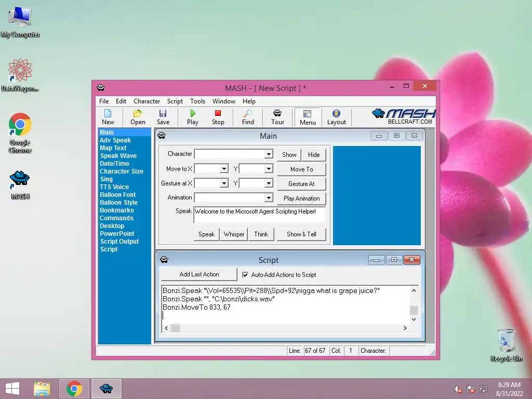Click the network tray icon
This screenshot has height=399, width=532.
pos(483,389)
